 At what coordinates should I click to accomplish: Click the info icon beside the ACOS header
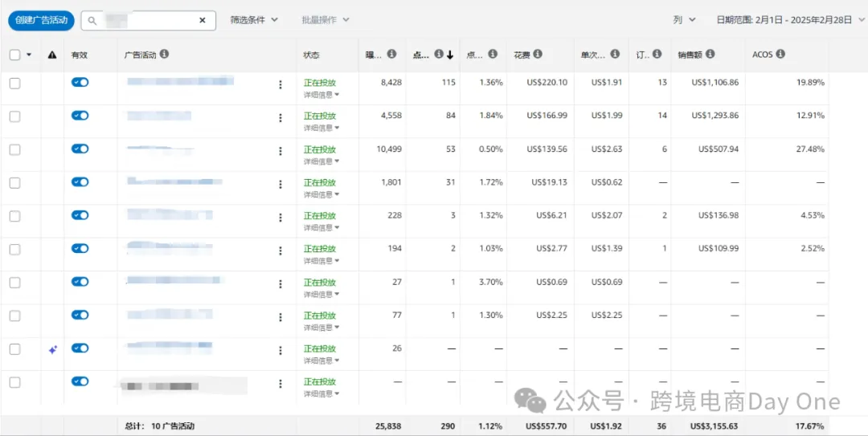[x=780, y=55]
